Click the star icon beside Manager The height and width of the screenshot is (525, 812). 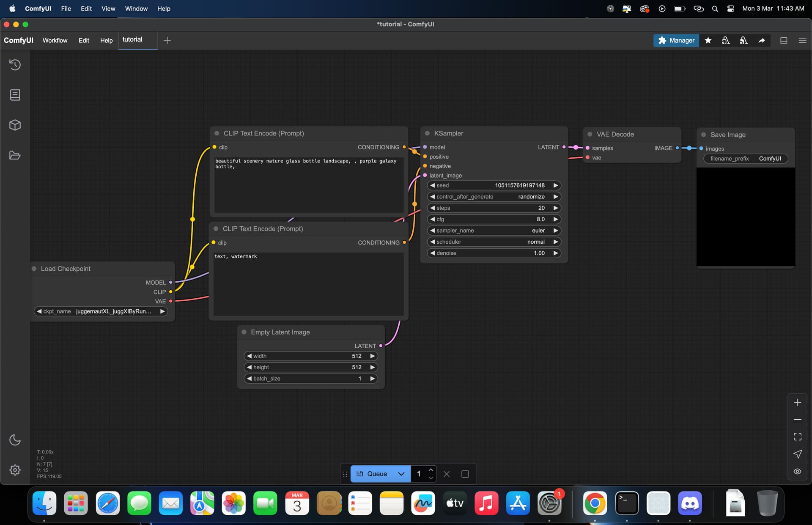pyautogui.click(x=708, y=40)
